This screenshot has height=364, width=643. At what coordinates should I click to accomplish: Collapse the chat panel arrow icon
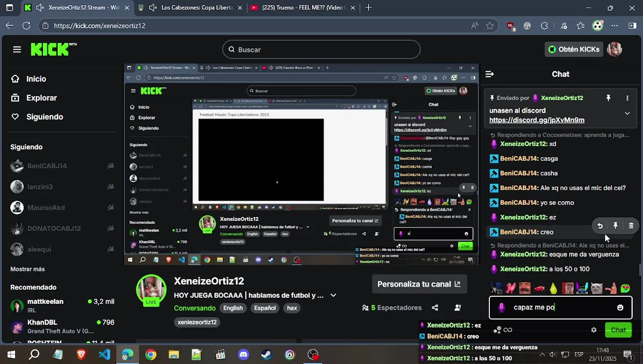tap(489, 74)
